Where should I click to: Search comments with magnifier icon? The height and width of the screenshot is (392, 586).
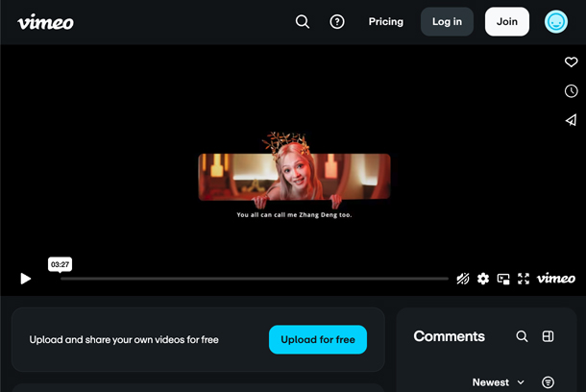click(522, 336)
